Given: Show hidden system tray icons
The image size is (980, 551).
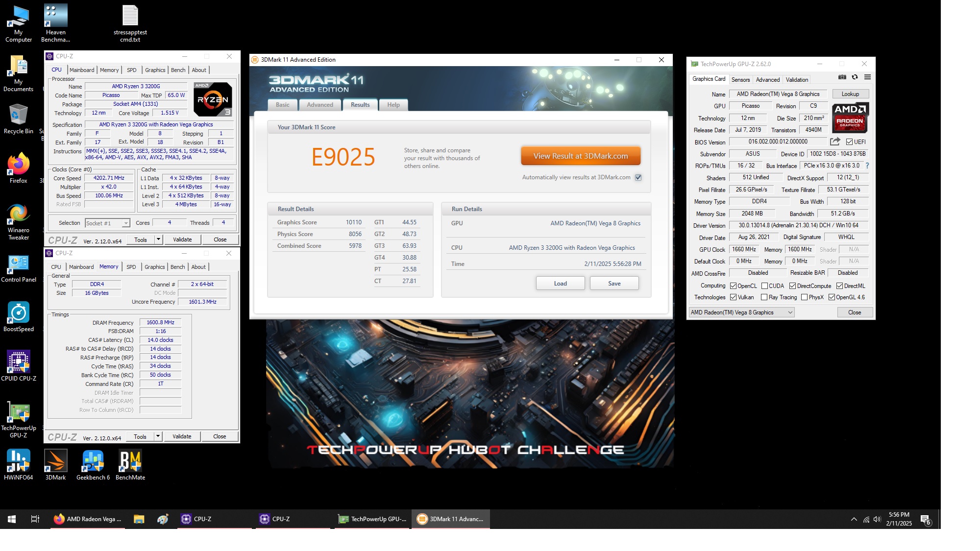Looking at the screenshot, I should (x=854, y=519).
